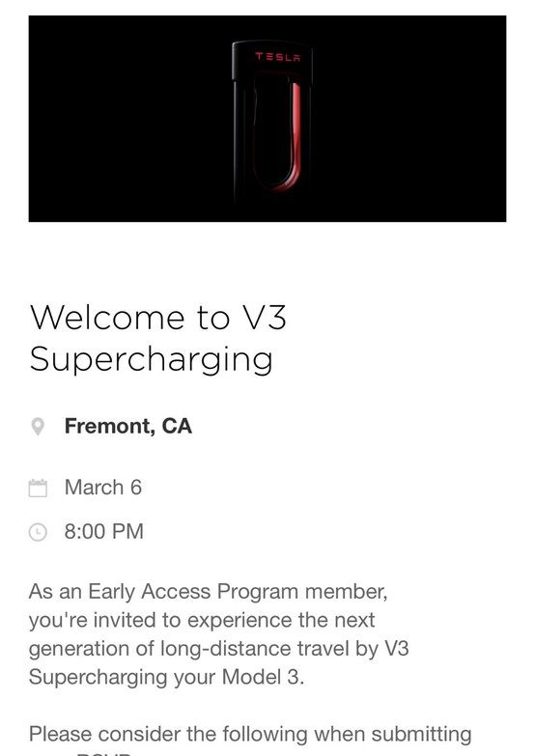Click the black area right of charger

(x=410, y=119)
